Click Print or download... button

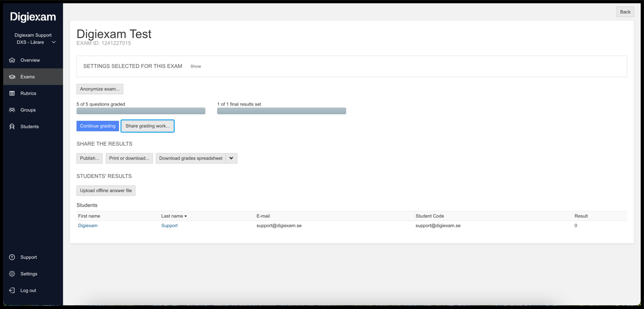[x=129, y=158]
